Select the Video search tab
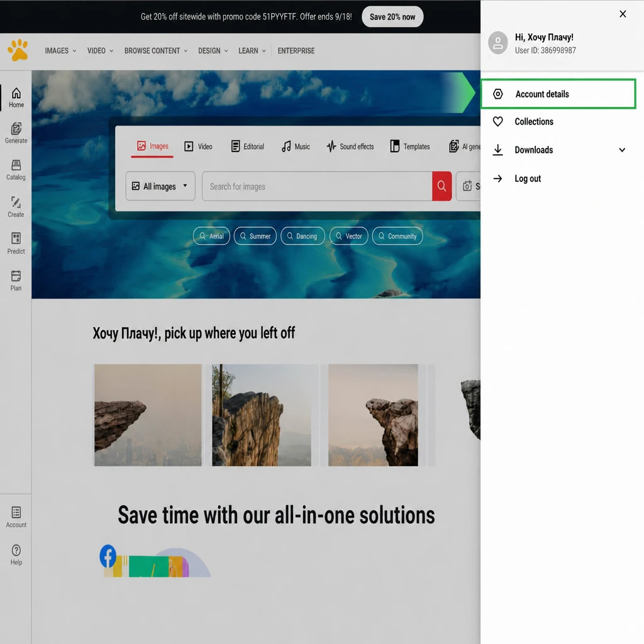 pos(198,146)
